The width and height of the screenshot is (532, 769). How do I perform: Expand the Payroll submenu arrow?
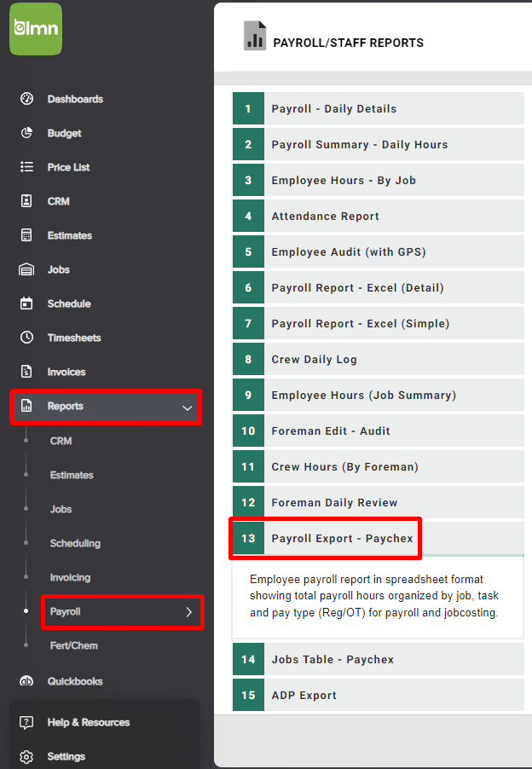[x=188, y=612]
